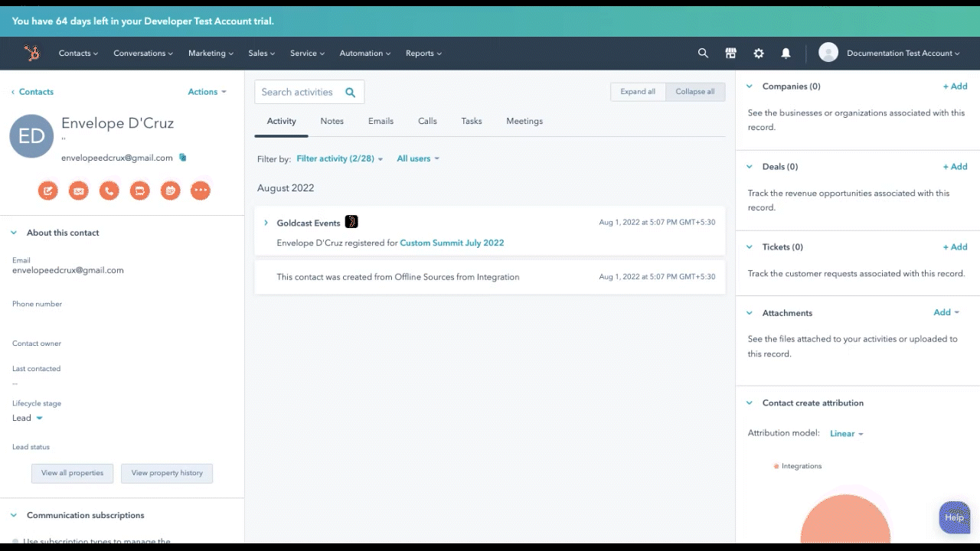Create a note with the orange note icon
This screenshot has width=980, height=551.
point(48,191)
